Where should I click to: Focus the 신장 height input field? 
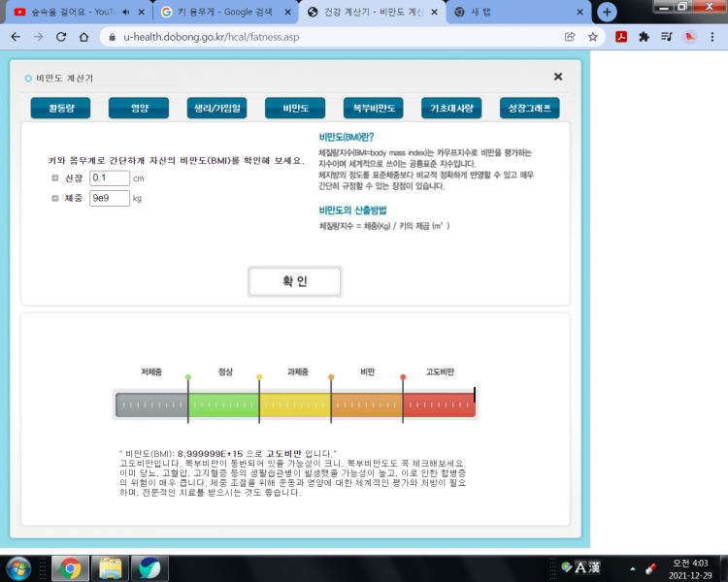pyautogui.click(x=110, y=178)
